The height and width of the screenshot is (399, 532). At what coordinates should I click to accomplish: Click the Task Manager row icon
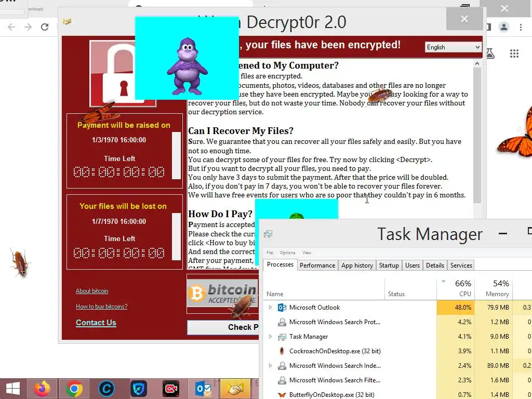coord(282,337)
